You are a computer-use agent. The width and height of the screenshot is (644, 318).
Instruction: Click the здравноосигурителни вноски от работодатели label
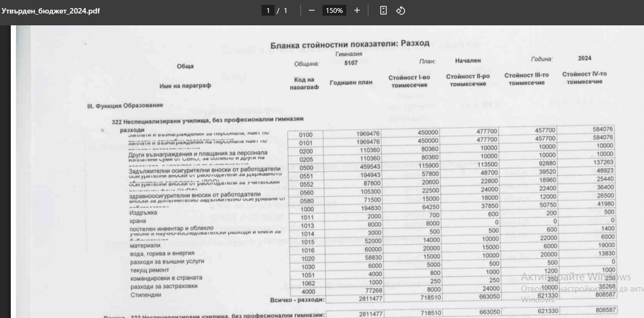coord(194,195)
